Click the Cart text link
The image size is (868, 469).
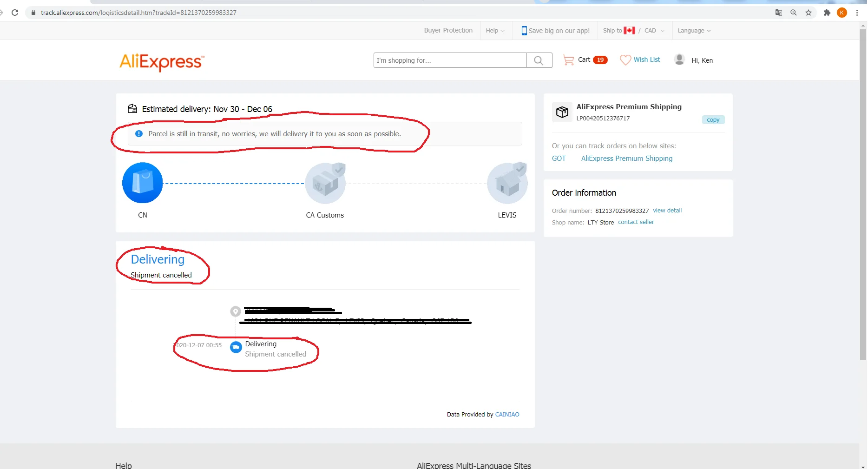(584, 59)
